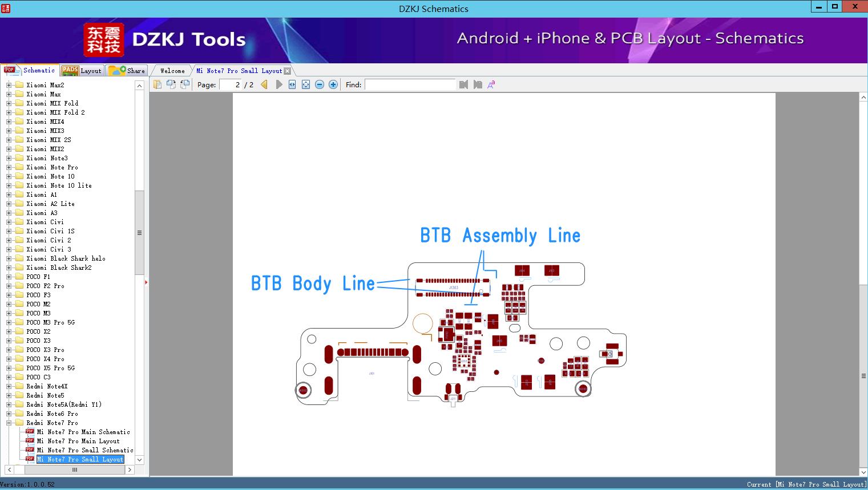This screenshot has height=490, width=868.
Task: Click the tree vertical scrollbar thumb
Action: pyautogui.click(x=139, y=233)
